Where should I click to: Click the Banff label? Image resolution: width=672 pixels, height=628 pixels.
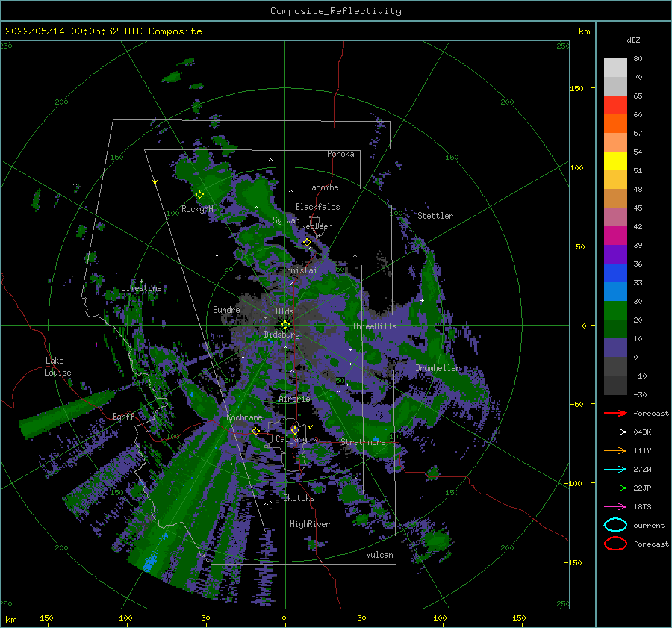tap(123, 416)
